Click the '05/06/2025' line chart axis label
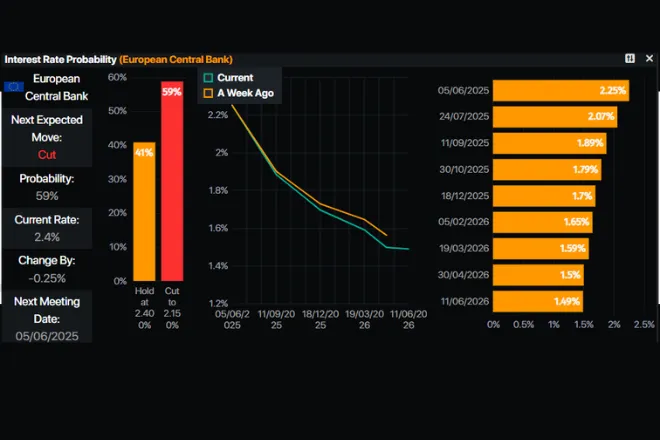Screen dimensions: 660x440 [x=232, y=320]
